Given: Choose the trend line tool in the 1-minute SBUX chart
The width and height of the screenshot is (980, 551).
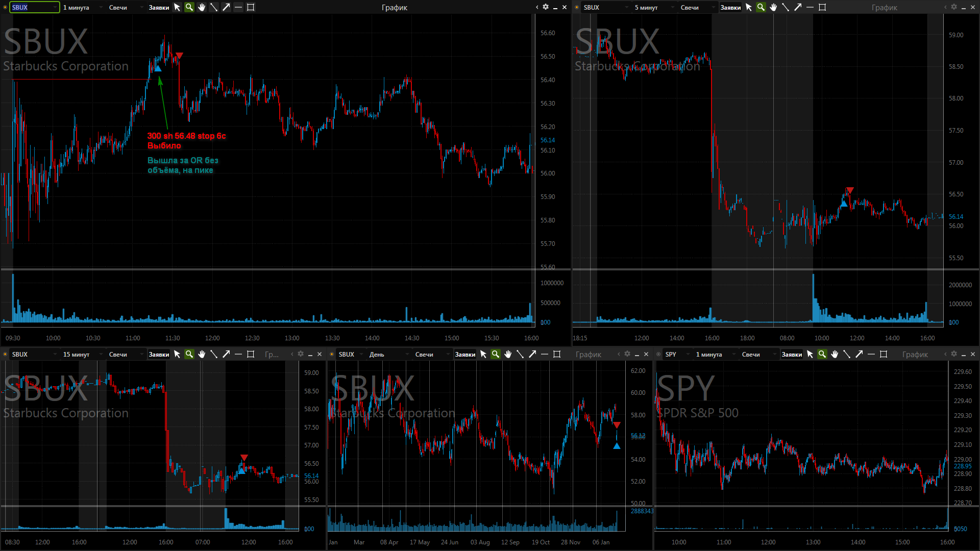Looking at the screenshot, I should pos(214,7).
